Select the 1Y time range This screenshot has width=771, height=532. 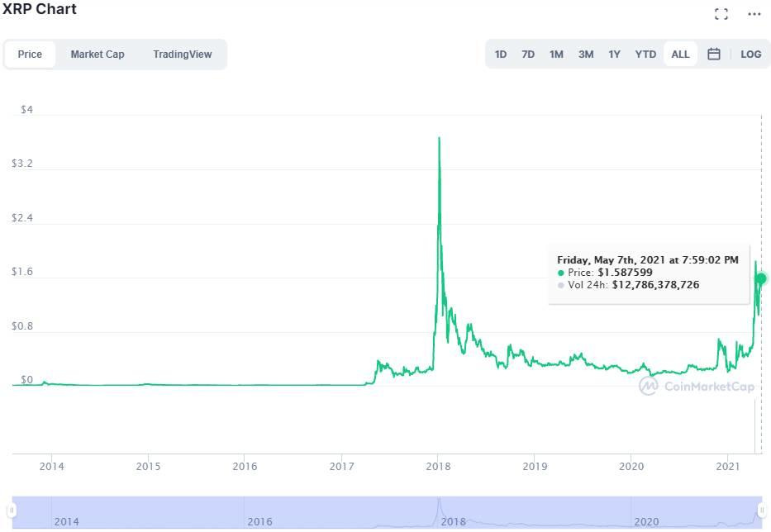tap(614, 55)
